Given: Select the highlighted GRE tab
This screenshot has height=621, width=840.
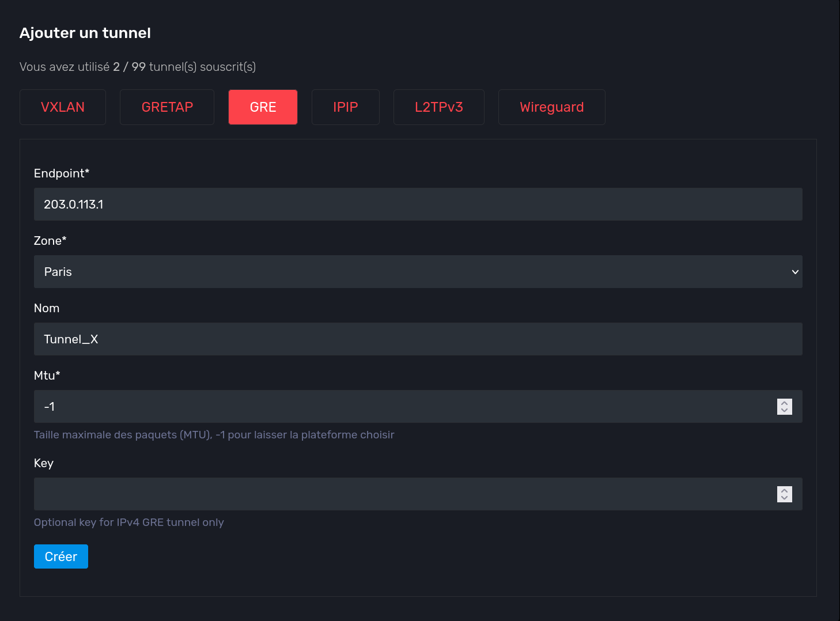Looking at the screenshot, I should [263, 107].
